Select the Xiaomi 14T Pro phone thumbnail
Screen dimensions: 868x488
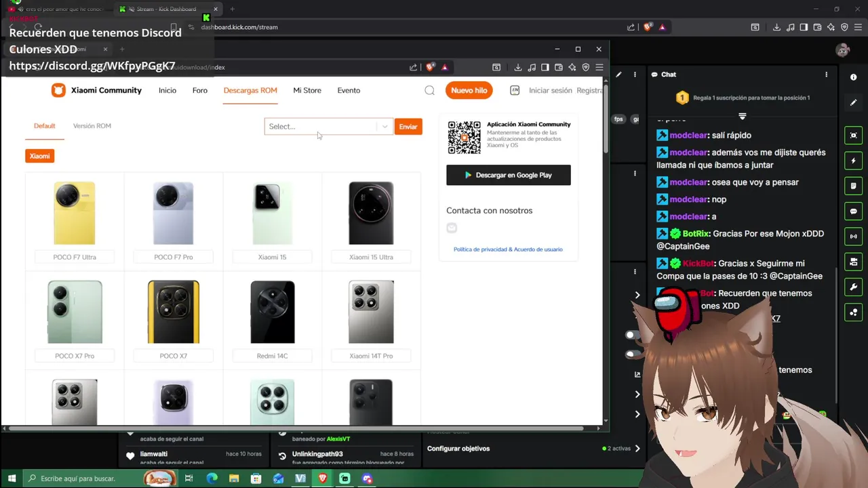(371, 312)
